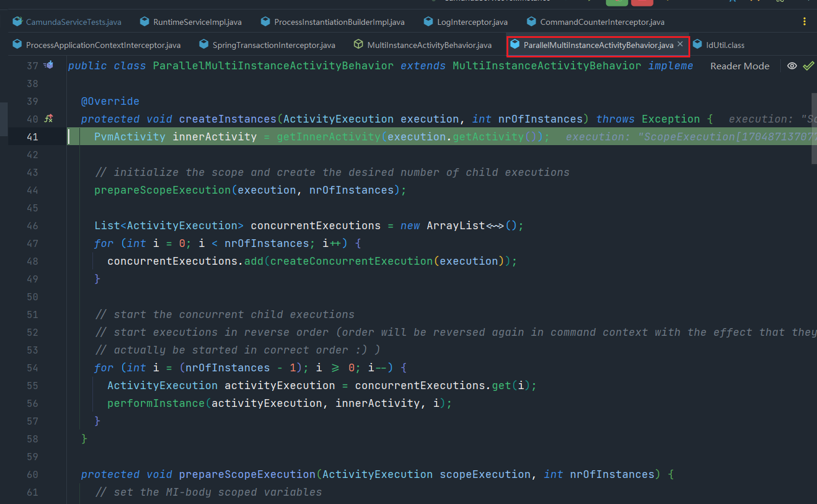Click prepareScopeExecution method declaration on line 60
Image resolution: width=817 pixels, height=504 pixels.
click(248, 474)
